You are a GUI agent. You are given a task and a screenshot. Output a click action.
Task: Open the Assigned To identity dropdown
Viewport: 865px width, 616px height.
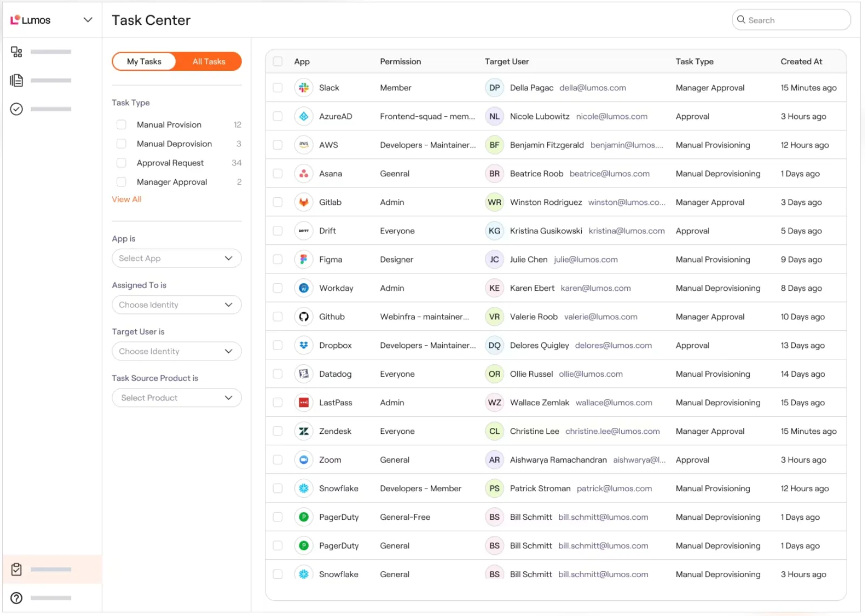[177, 305]
